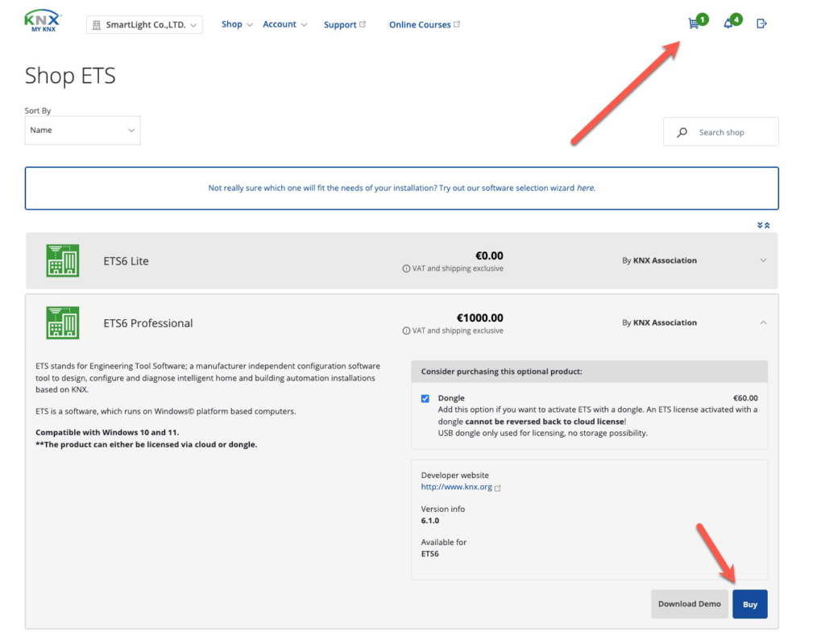The height and width of the screenshot is (644, 825).
Task: Expand the ETS6 Lite product row
Action: (763, 260)
